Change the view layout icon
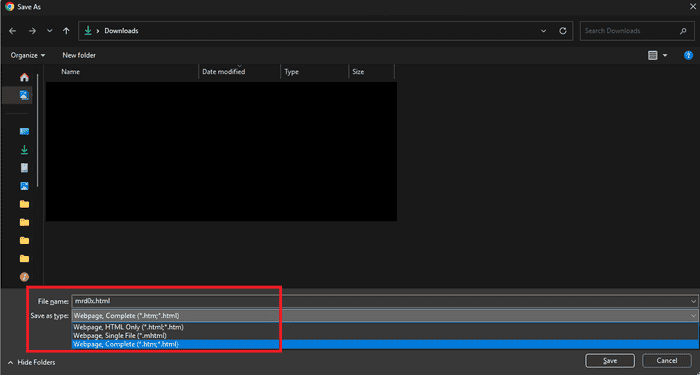700x375 pixels. pos(653,55)
